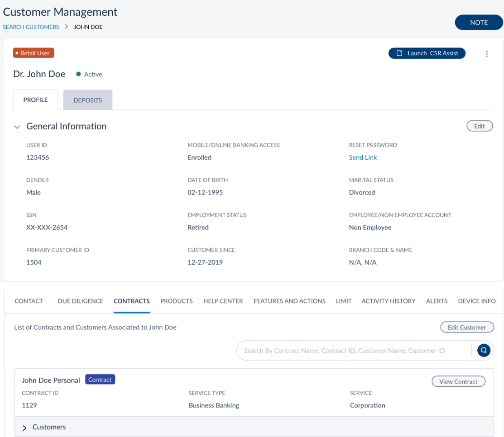Viewport: 504px width, 437px height.
Task: Launch CSR Assist
Action: point(427,53)
